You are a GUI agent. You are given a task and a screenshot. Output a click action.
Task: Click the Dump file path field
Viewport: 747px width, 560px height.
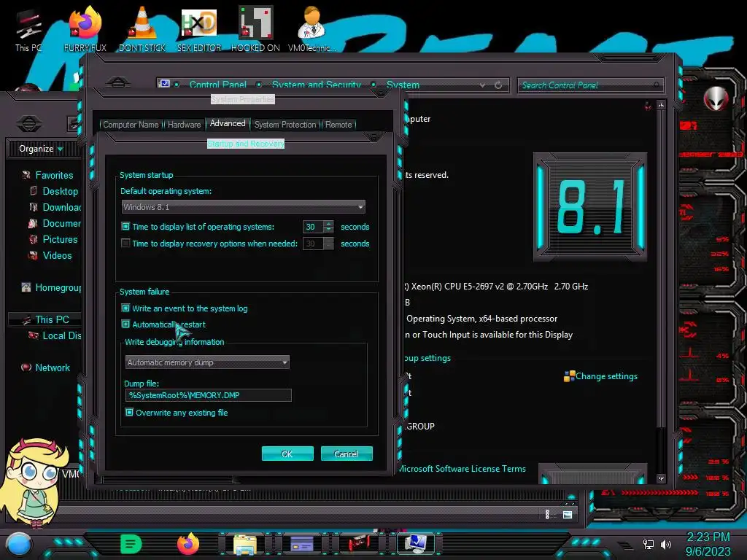[208, 395]
